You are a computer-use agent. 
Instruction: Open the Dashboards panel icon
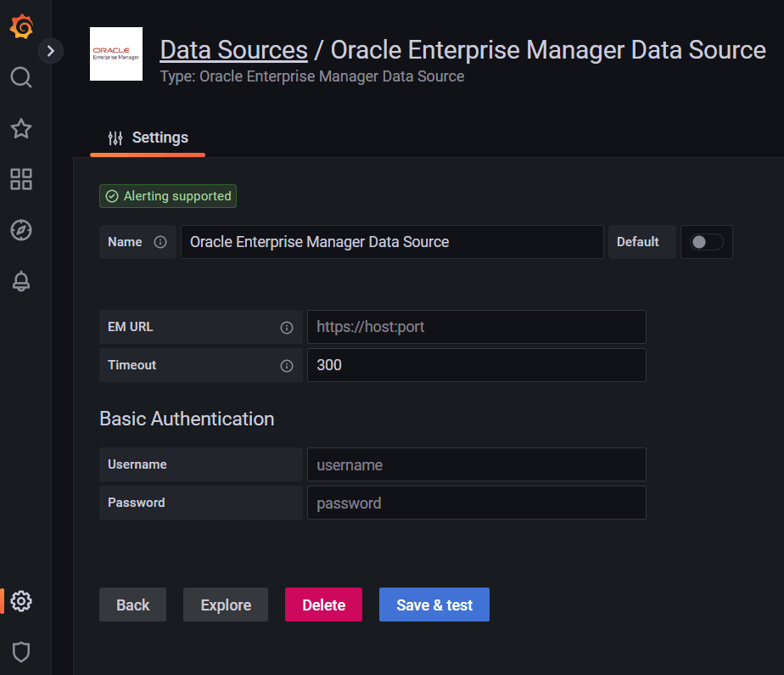pyautogui.click(x=20, y=179)
